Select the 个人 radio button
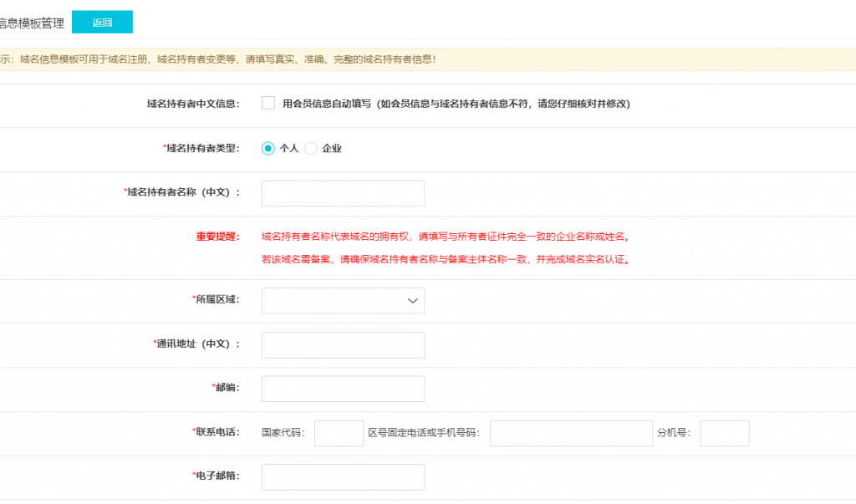Viewport: 856px width, 504px height. point(268,148)
